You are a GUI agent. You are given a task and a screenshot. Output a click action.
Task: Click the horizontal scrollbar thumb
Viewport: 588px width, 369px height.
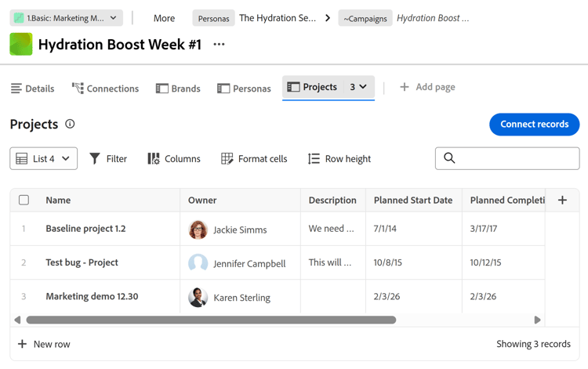[211, 320]
